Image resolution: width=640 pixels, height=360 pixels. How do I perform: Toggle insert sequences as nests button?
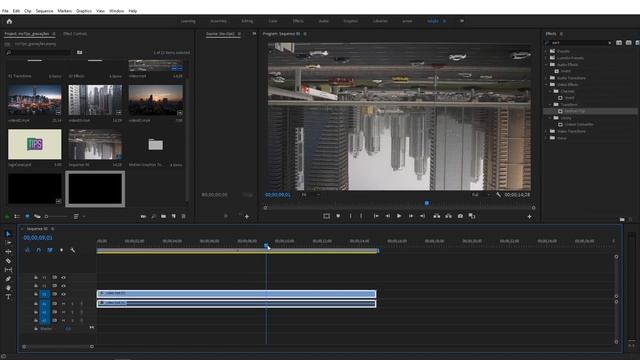pyautogui.click(x=27, y=250)
